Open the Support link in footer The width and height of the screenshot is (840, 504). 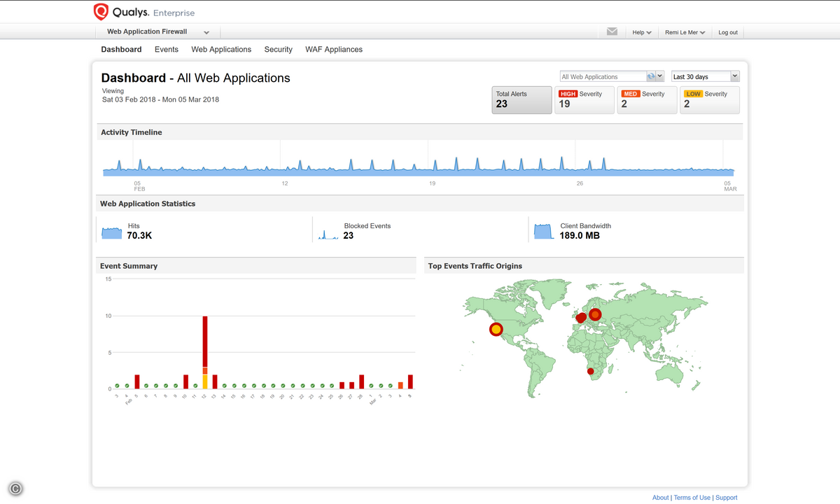[x=726, y=498]
